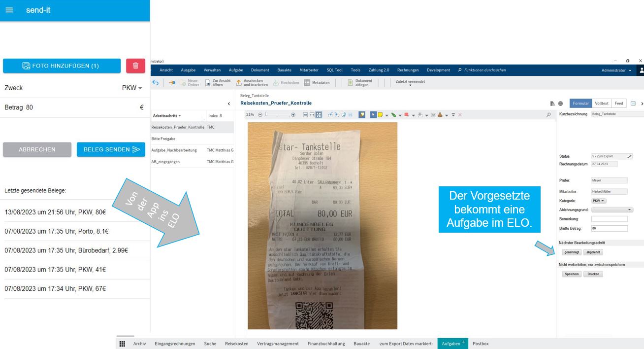Switch to the Volltext tab
Image resolution: width=644 pixels, height=349 pixels.
pos(602,104)
